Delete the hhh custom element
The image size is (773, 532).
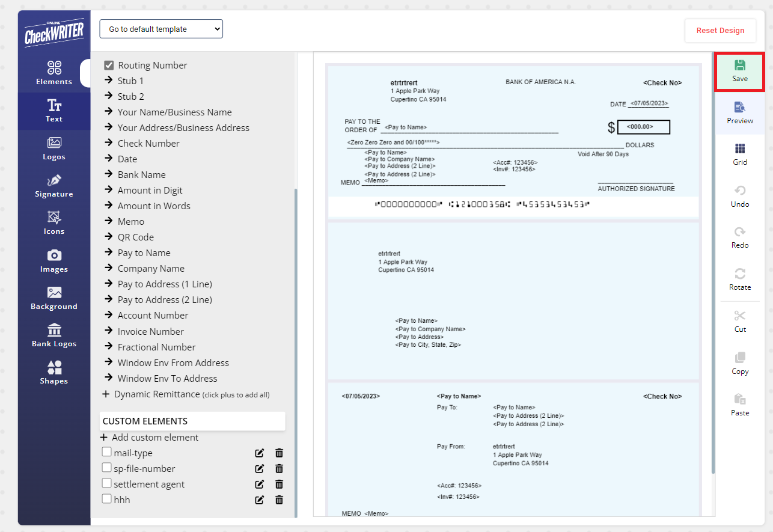coord(279,500)
